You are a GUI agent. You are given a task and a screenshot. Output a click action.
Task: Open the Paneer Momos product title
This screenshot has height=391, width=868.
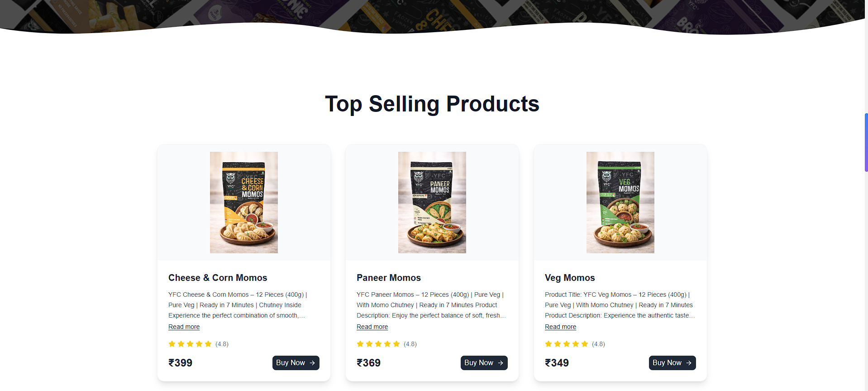[x=388, y=278]
